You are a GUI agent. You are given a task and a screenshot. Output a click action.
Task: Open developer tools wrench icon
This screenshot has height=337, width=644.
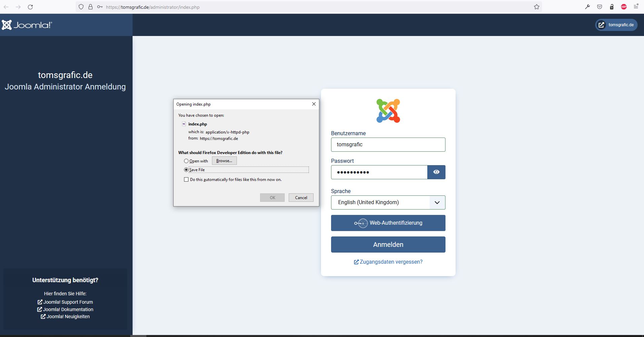(x=587, y=7)
